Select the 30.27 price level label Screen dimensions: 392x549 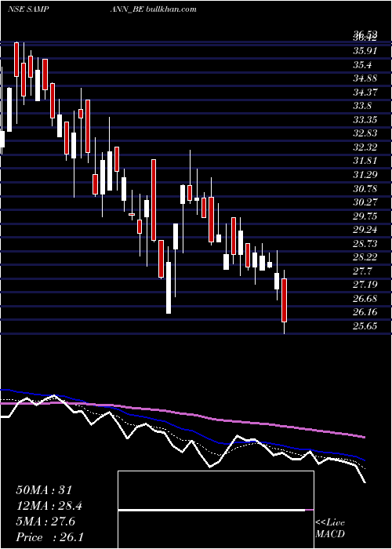(365, 202)
